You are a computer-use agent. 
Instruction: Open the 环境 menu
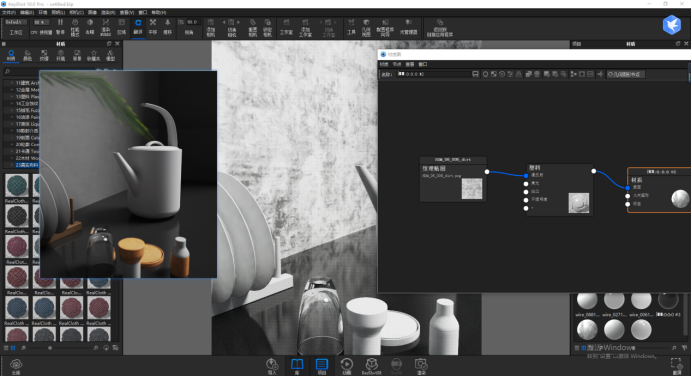pos(43,12)
